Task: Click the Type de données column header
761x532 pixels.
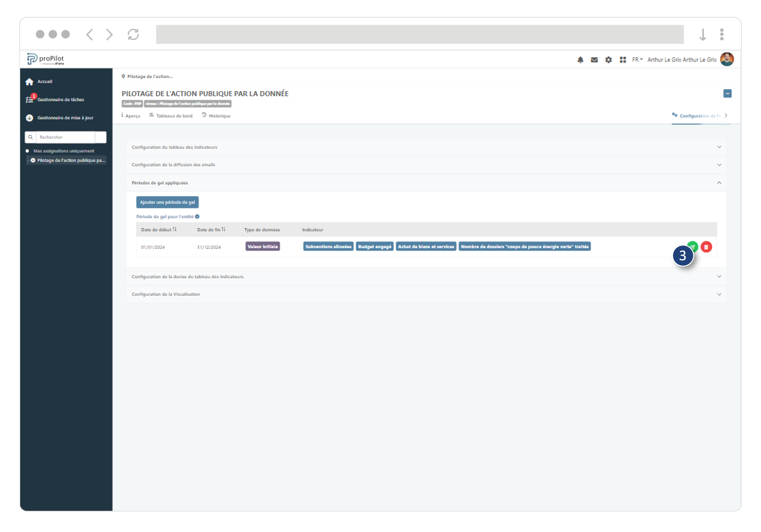Action: [x=262, y=229]
